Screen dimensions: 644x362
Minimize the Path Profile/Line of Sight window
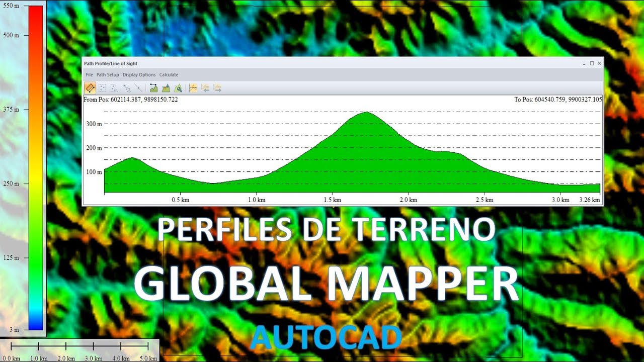[584, 63]
